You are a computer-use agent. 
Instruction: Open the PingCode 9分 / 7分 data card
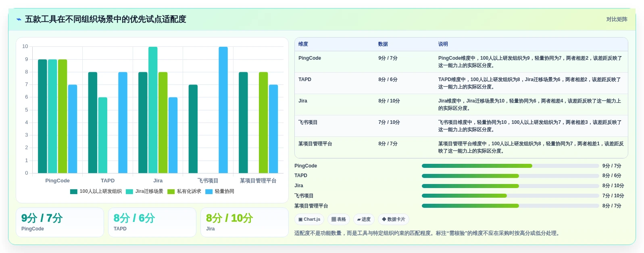coord(60,222)
